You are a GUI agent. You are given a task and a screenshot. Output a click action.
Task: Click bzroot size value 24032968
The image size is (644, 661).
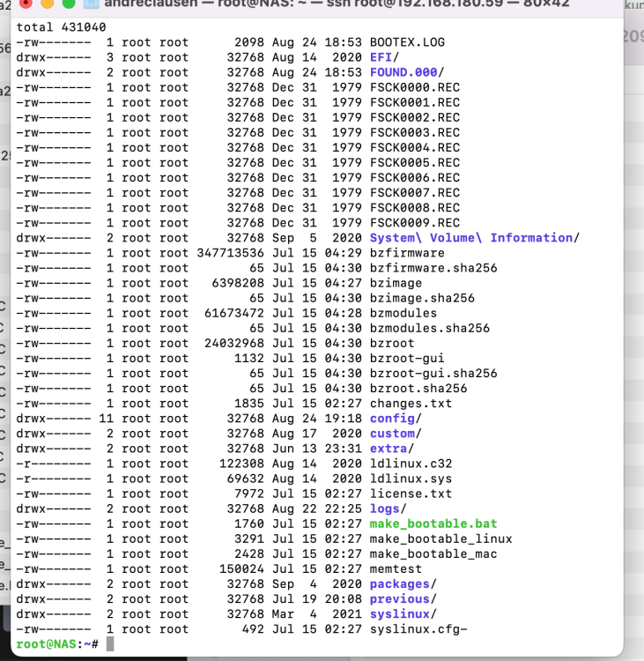point(234,343)
